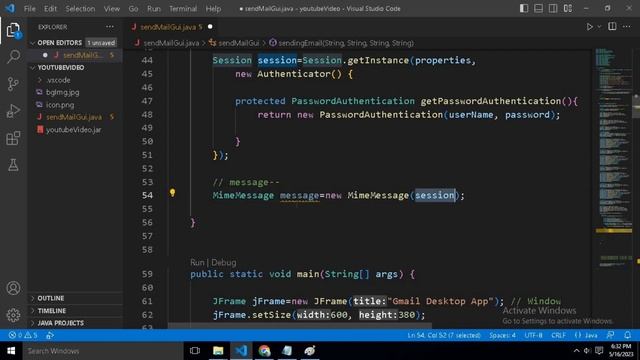This screenshot has width=640, height=360.
Task: Click Ln 54, Col 52 in status bar
Action: (444, 335)
